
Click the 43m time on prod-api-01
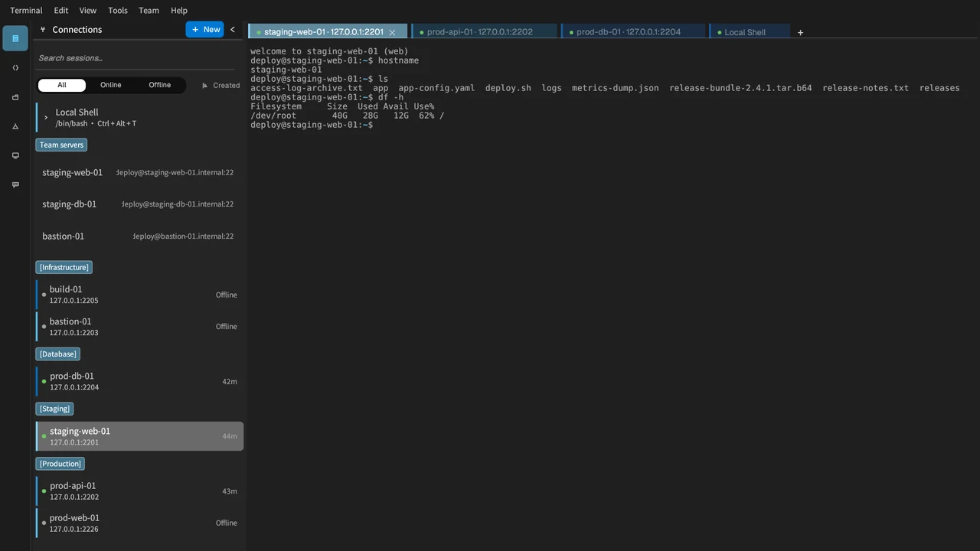(230, 491)
